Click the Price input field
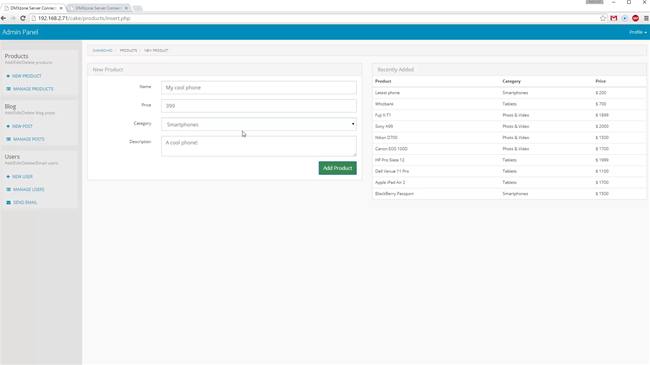Image resolution: width=650 pixels, height=365 pixels. pyautogui.click(x=259, y=106)
